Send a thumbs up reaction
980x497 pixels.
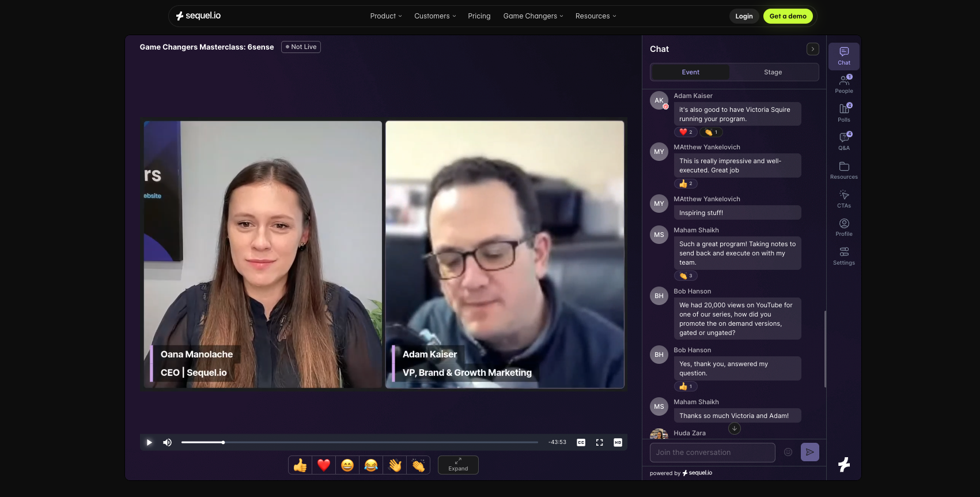click(x=300, y=465)
